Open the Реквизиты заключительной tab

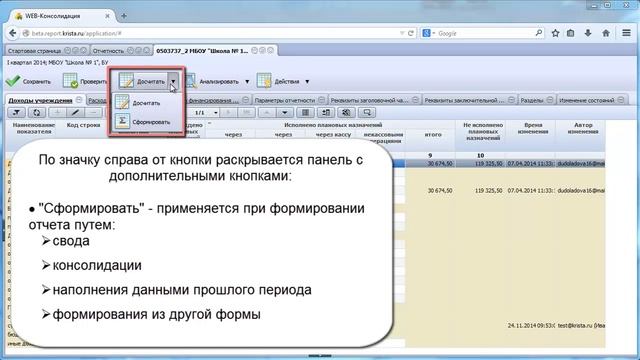click(x=465, y=100)
